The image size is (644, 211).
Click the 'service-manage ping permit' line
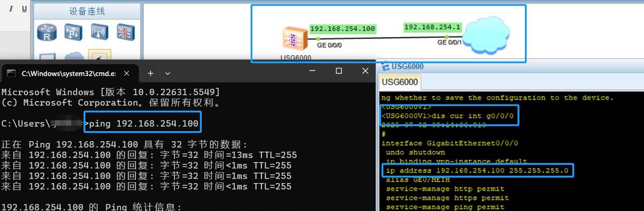[445, 207]
